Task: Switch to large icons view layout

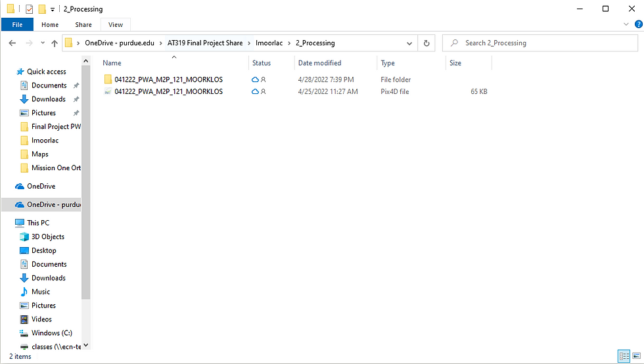Action: click(x=637, y=355)
